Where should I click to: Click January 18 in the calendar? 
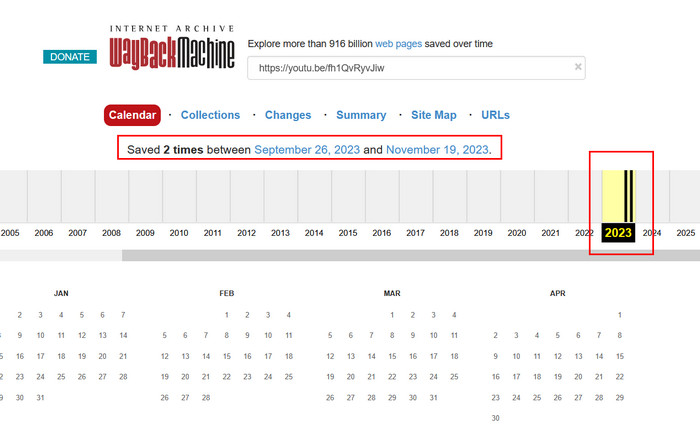point(61,356)
